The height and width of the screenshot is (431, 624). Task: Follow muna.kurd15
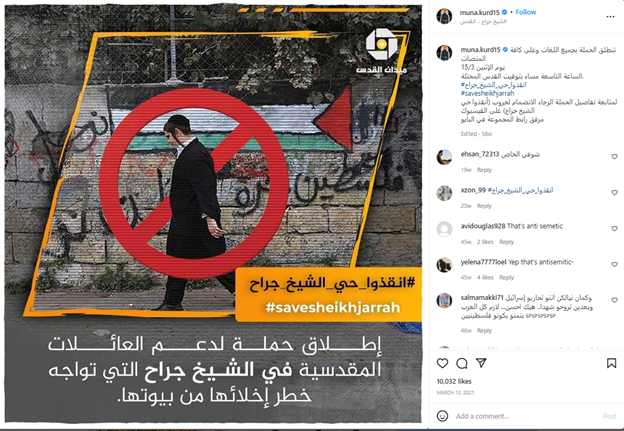tap(526, 12)
